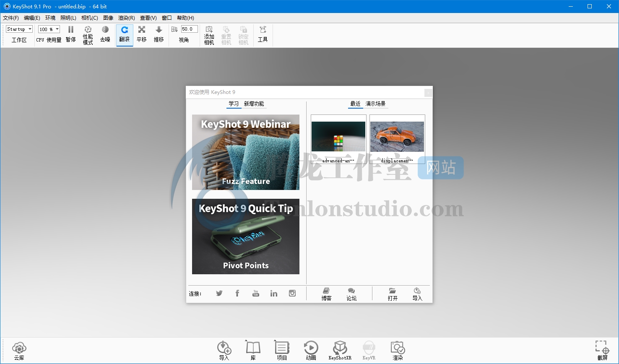
Task: Toggle Denoise (去噪) in the toolbar
Action: (x=105, y=34)
